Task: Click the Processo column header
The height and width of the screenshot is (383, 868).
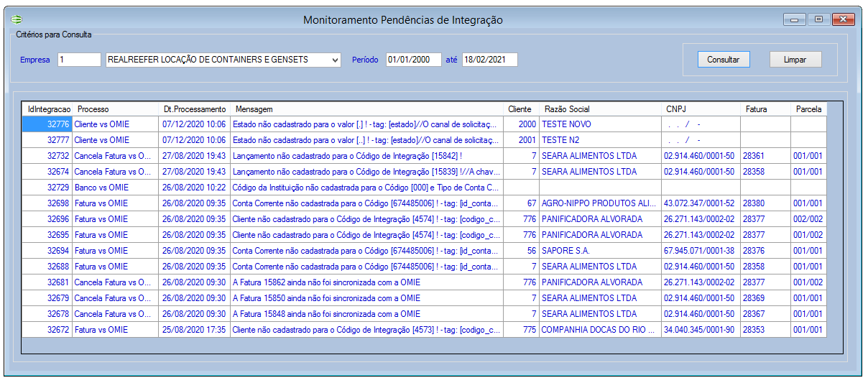Action: tap(116, 109)
